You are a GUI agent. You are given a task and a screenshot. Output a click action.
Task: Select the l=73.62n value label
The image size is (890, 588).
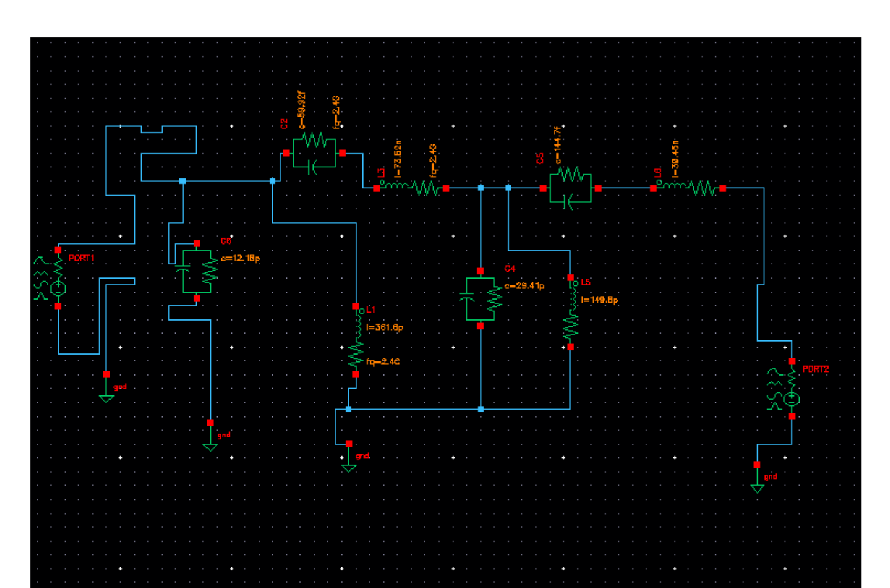click(x=398, y=158)
